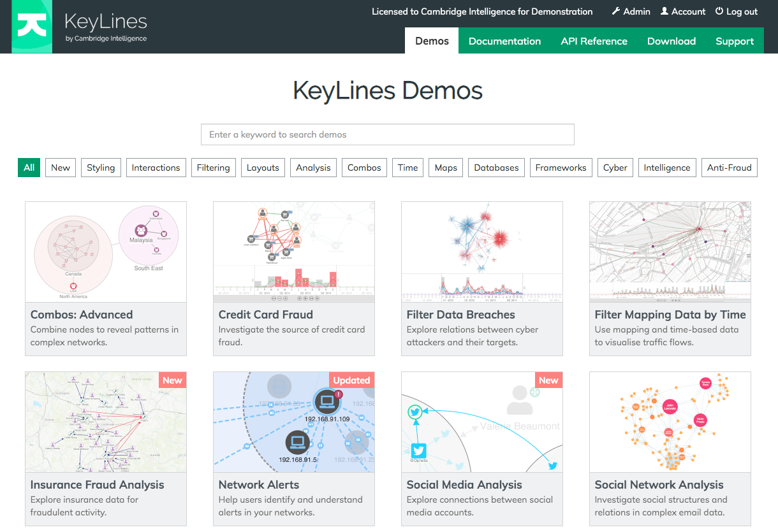Select the All filter tag

point(29,168)
